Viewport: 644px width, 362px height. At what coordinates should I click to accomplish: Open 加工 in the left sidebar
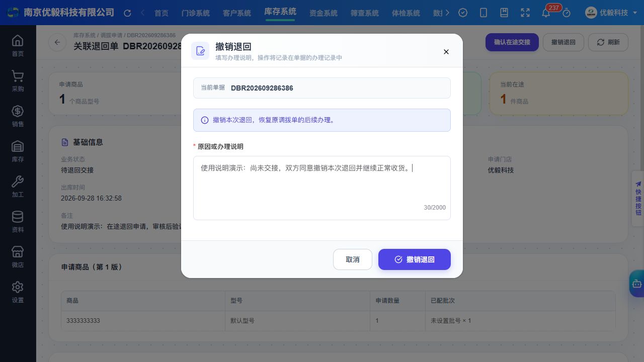pos(18,187)
